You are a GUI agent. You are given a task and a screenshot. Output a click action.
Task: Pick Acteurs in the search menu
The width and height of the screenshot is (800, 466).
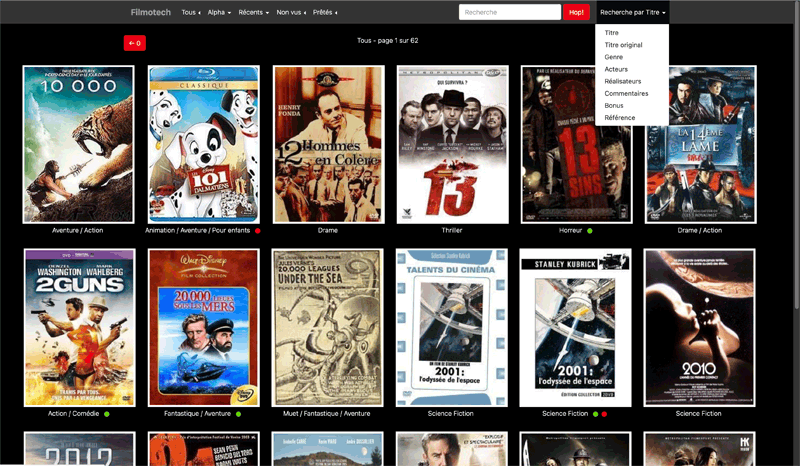[x=616, y=69]
